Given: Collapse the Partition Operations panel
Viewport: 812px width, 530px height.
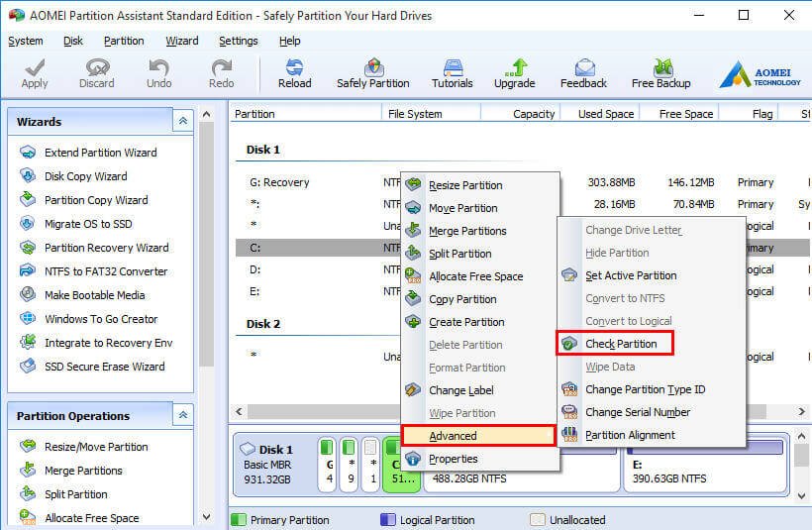Looking at the screenshot, I should coord(183,415).
